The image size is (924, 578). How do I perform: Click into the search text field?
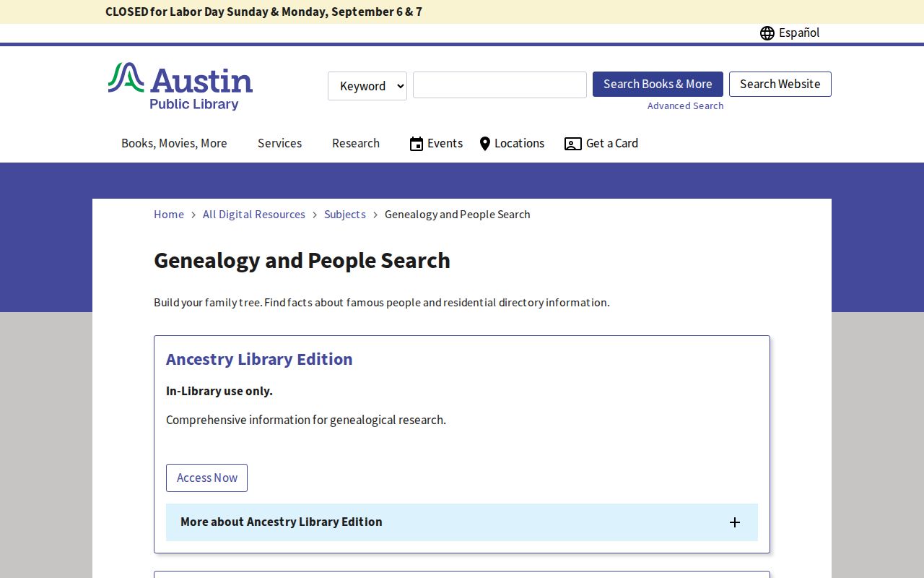(500, 85)
